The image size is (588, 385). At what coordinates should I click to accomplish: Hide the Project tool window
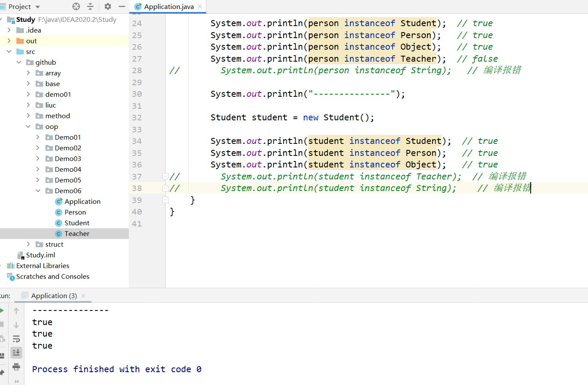122,6
